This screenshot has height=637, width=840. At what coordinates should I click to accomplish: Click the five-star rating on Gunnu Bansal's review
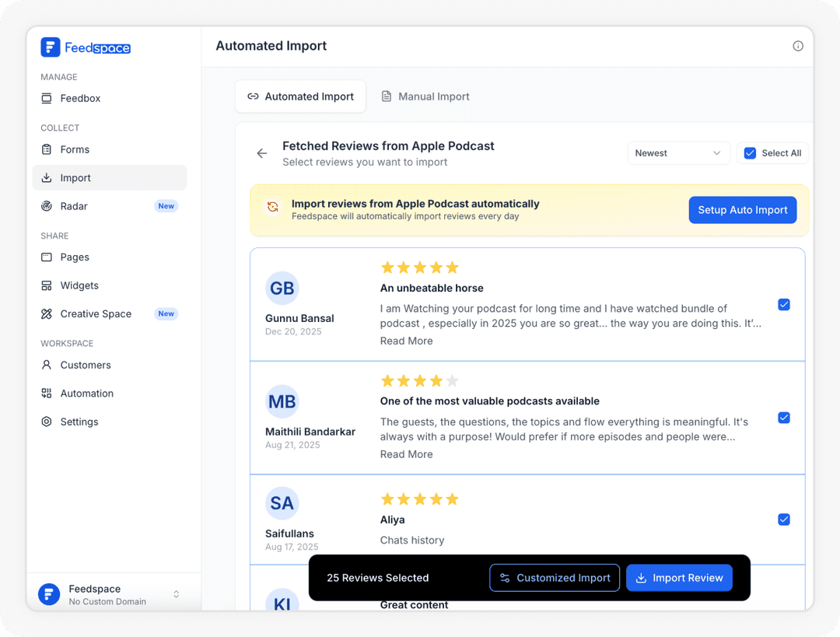pyautogui.click(x=420, y=268)
